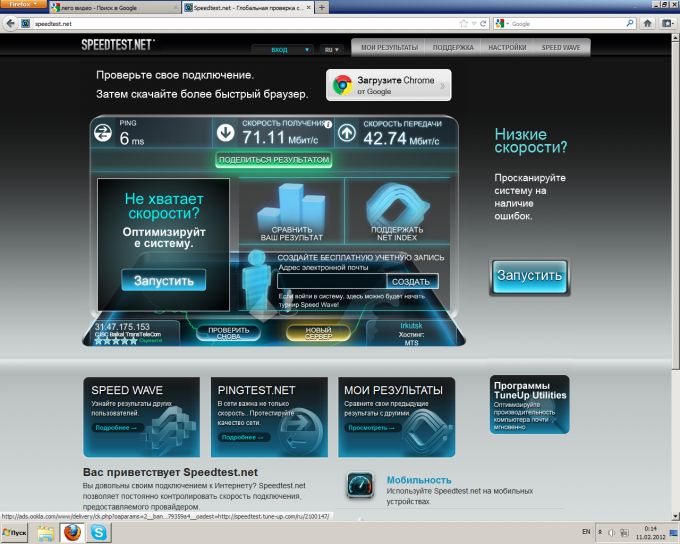Click the network tray icon
The height and width of the screenshot is (544, 680).
[x=624, y=532]
